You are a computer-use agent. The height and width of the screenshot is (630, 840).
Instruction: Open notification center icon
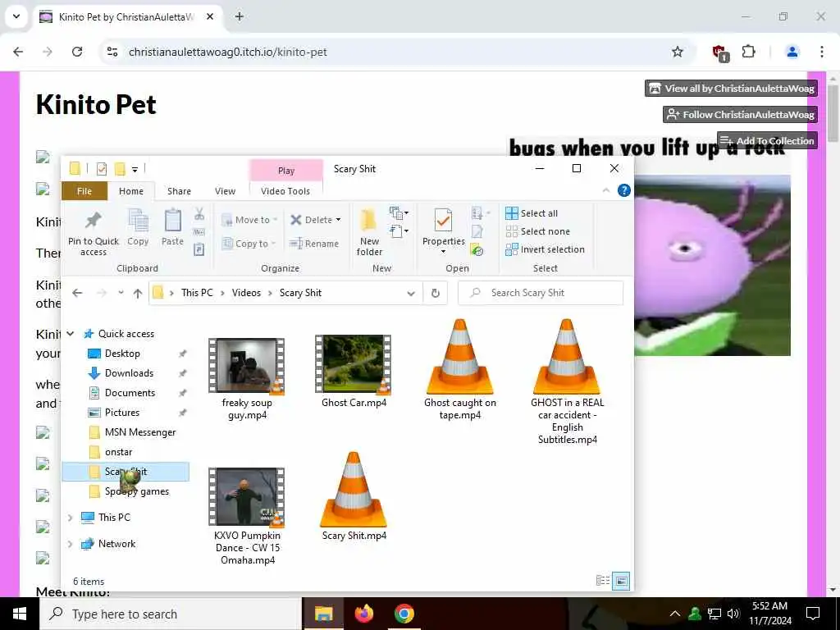[x=813, y=614]
